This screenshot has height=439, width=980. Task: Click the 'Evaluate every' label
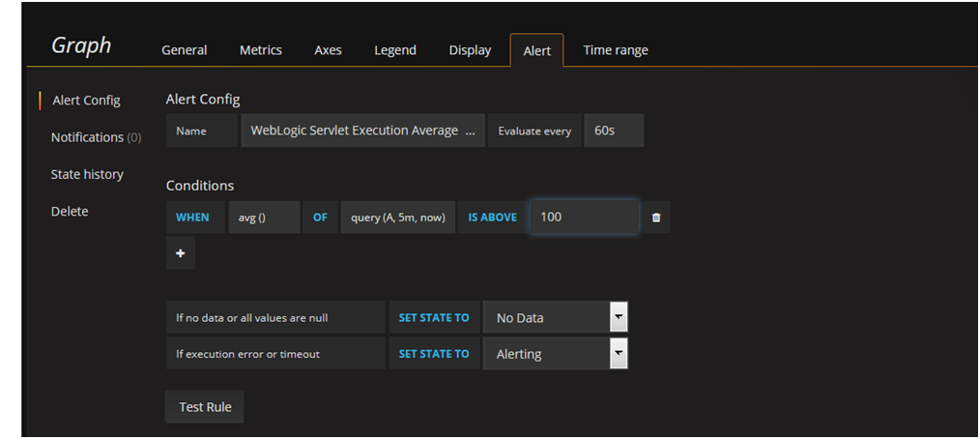coord(534,131)
